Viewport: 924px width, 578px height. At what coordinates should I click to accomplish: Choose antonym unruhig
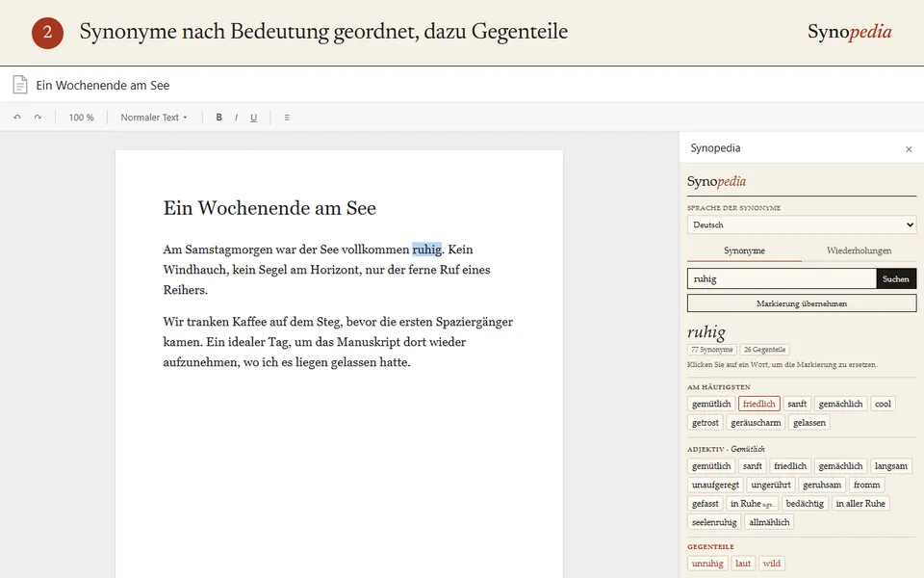click(x=707, y=564)
